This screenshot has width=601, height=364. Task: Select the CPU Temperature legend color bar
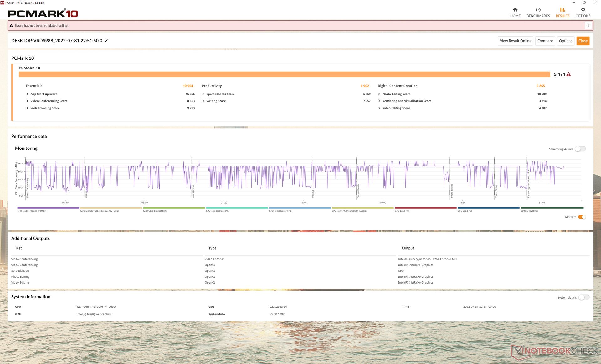pos(237,208)
